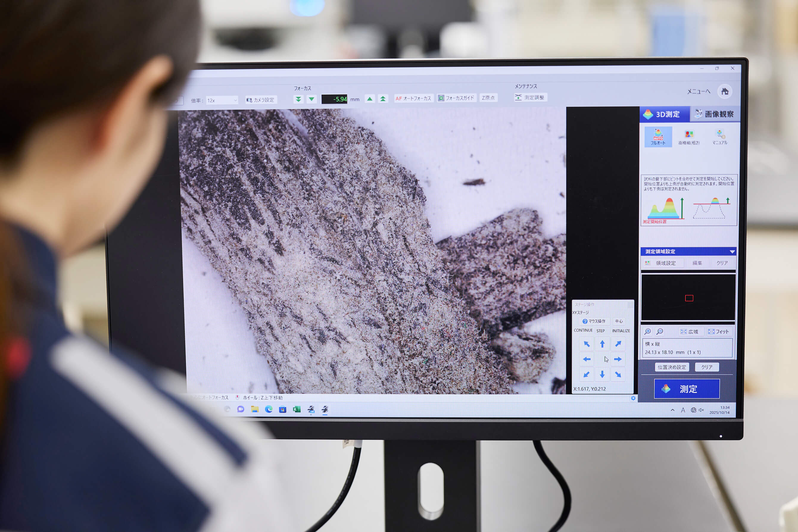Switch stage movement to CONTINUE mode

pyautogui.click(x=583, y=331)
